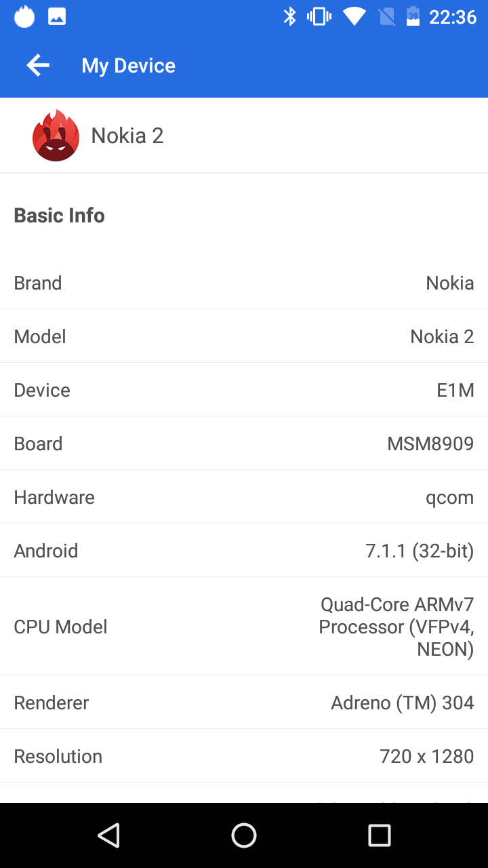This screenshot has width=488, height=868.
Task: Select the CPU Model row
Action: point(244,627)
